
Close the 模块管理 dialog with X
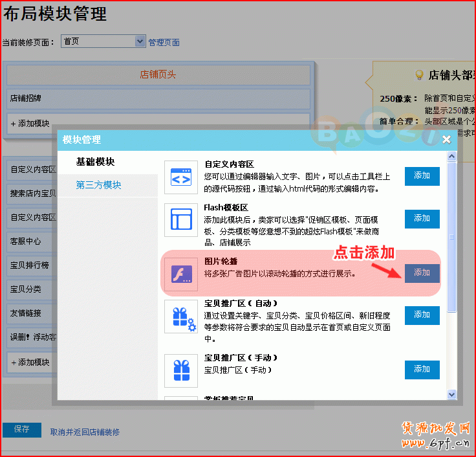[446, 139]
